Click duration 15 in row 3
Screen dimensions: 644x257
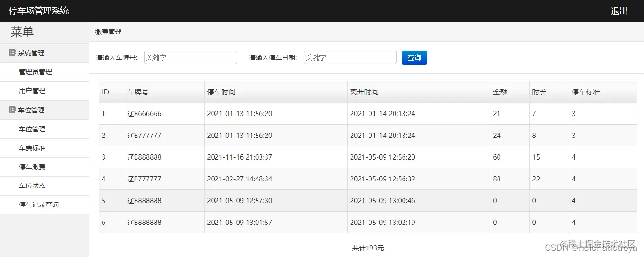[x=536, y=157]
